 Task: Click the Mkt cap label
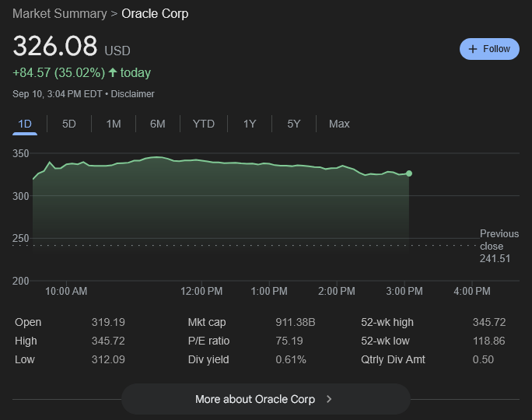click(207, 322)
